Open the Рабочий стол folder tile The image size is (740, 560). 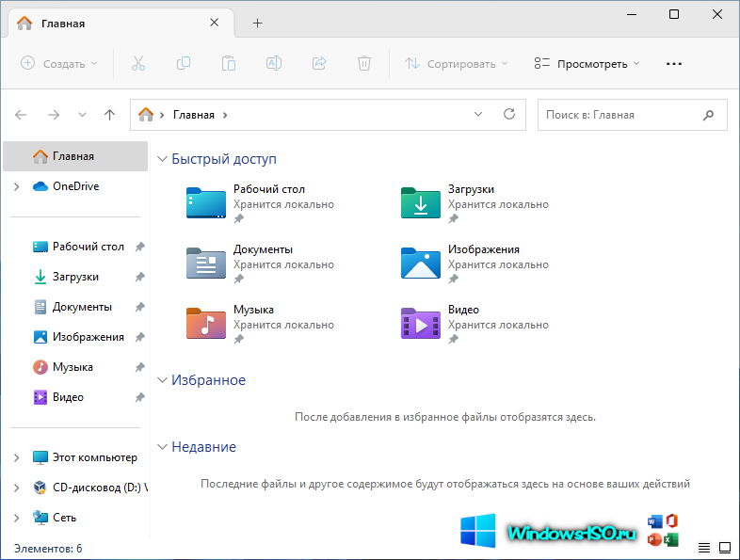coord(261,203)
